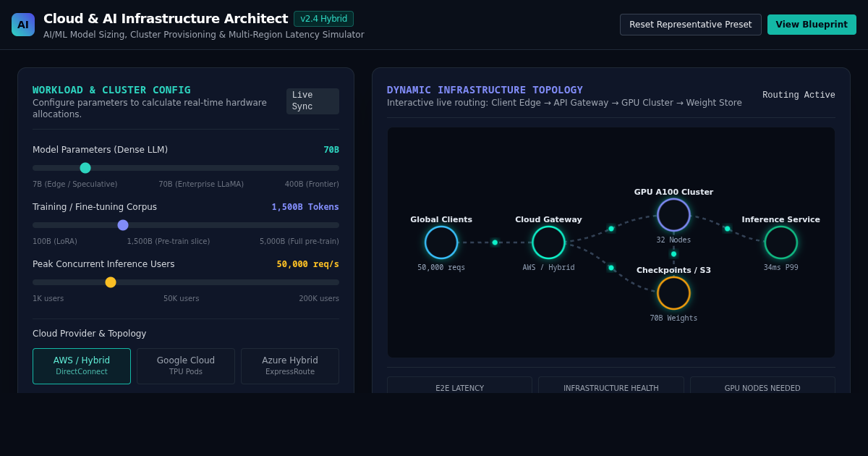The width and height of the screenshot is (868, 456).
Task: Click the E2E LATENCY card header
Action: [x=459, y=389]
